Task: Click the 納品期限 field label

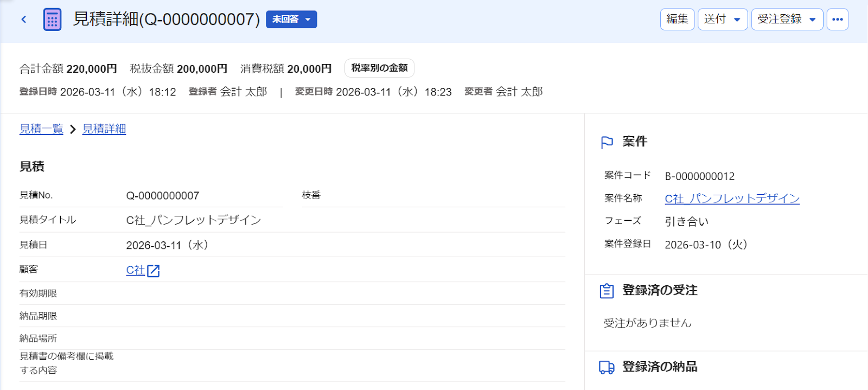Action: pyautogui.click(x=39, y=316)
